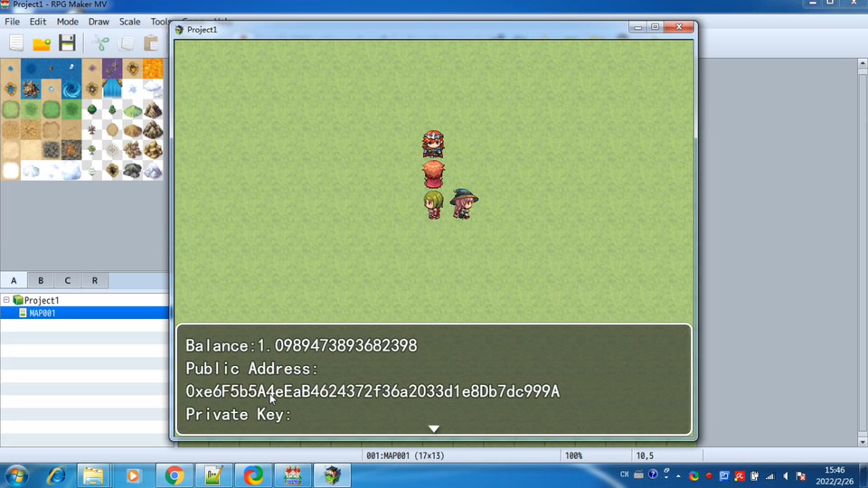
Task: Open the Windows Start menu
Action: point(16,476)
